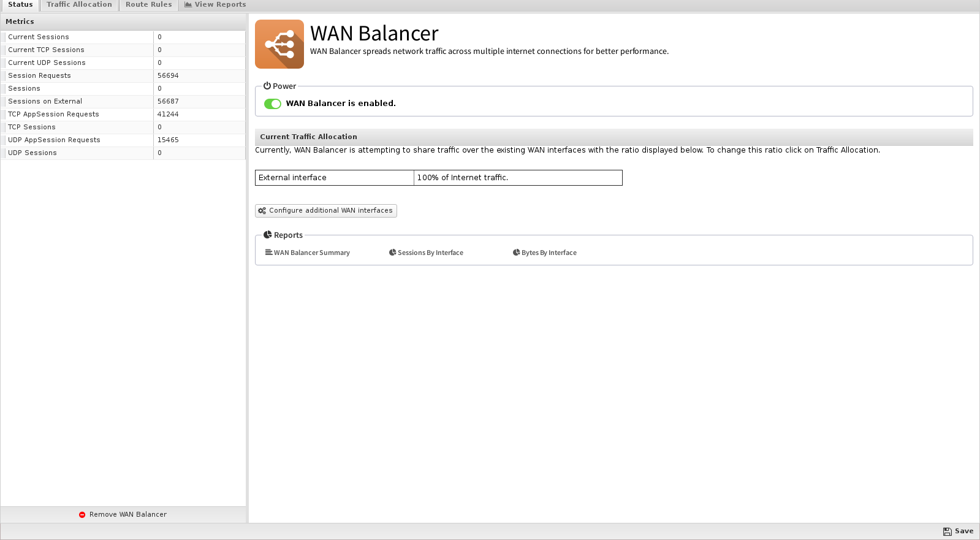Open the Traffic Allocation tab
This screenshot has width=980, height=540.
[79, 5]
